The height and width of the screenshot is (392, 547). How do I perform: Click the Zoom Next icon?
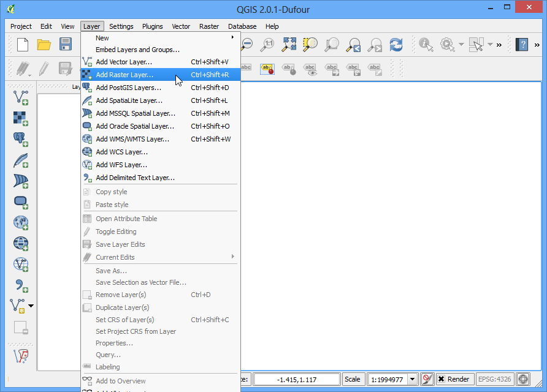coord(375,45)
